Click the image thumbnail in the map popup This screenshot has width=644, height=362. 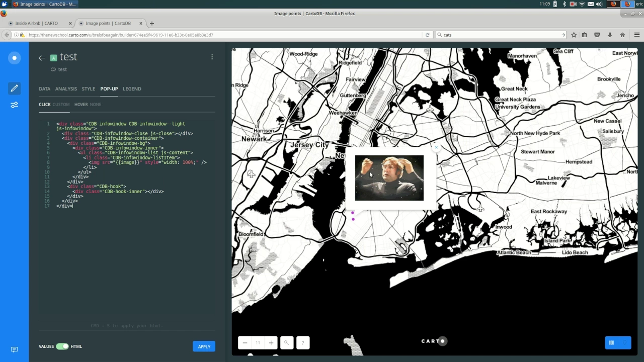click(389, 178)
